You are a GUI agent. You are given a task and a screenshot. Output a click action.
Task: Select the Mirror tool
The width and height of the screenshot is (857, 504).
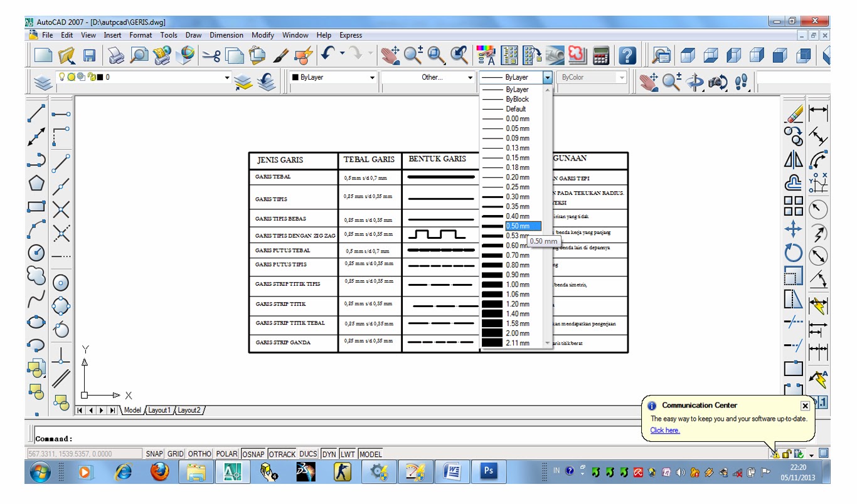[x=792, y=160]
